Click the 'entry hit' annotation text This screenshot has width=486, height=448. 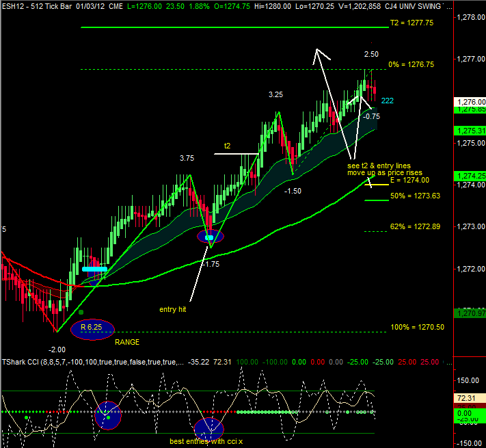point(173,309)
